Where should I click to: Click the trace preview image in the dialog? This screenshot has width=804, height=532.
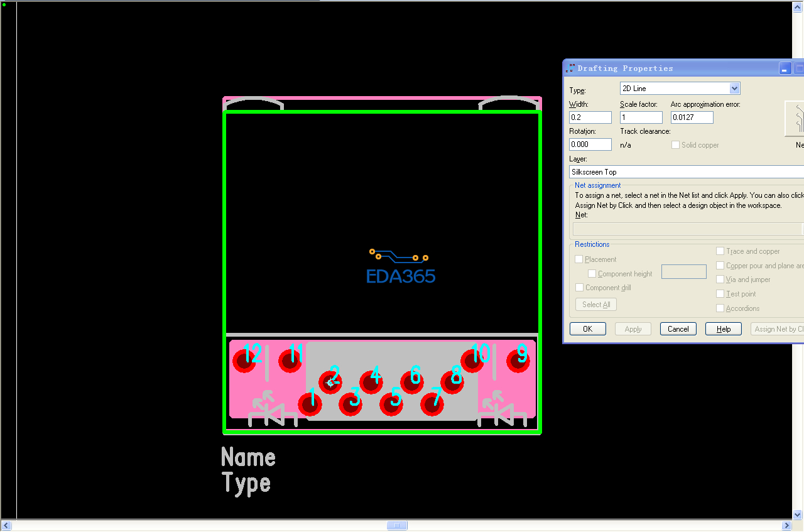[795, 119]
